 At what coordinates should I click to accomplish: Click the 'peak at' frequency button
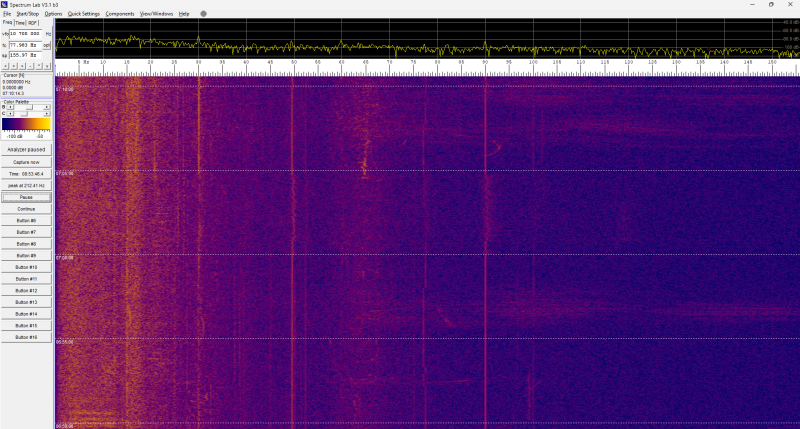tap(26, 186)
